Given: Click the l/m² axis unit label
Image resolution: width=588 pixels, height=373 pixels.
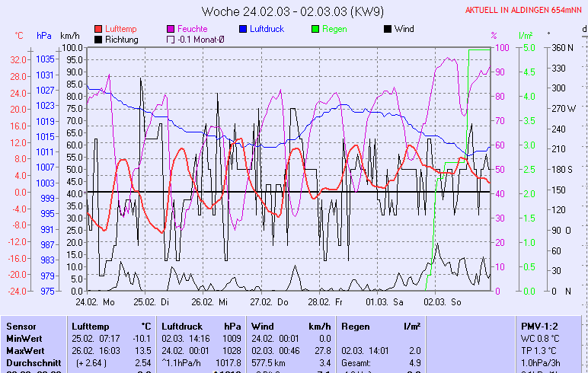Looking at the screenshot, I should 525,36.
